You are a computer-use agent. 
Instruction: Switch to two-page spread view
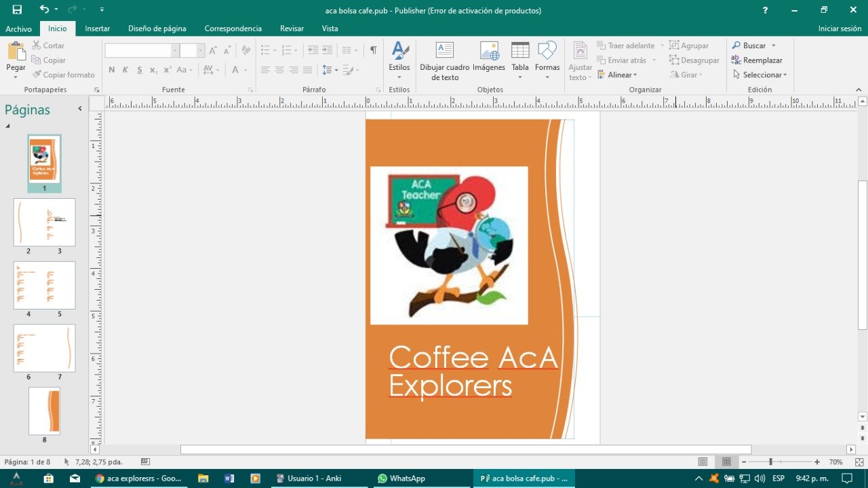tap(726, 462)
